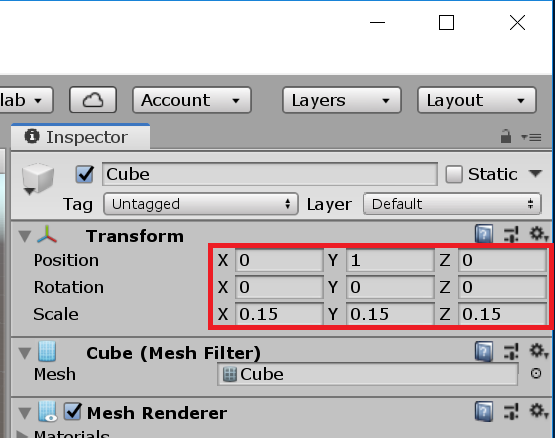Open Transform component help reference icon
This screenshot has width=555, height=438.
click(x=484, y=234)
